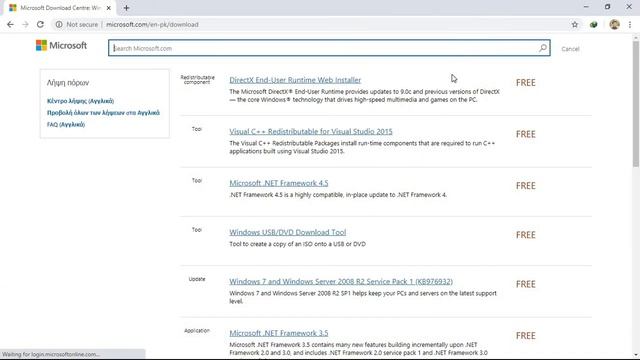Screen dimensions: 640x360
Task: Click FREE label beside DirectX installer
Action: click(x=526, y=83)
